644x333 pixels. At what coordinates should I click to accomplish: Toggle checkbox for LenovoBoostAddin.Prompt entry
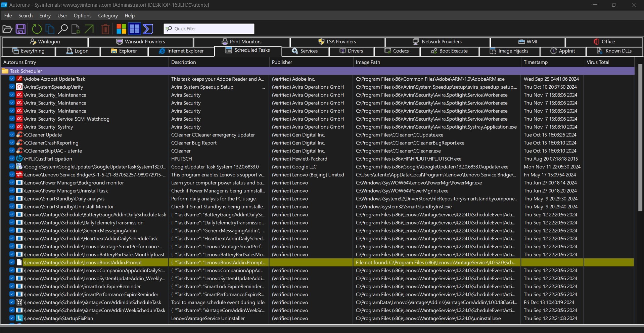(12, 262)
